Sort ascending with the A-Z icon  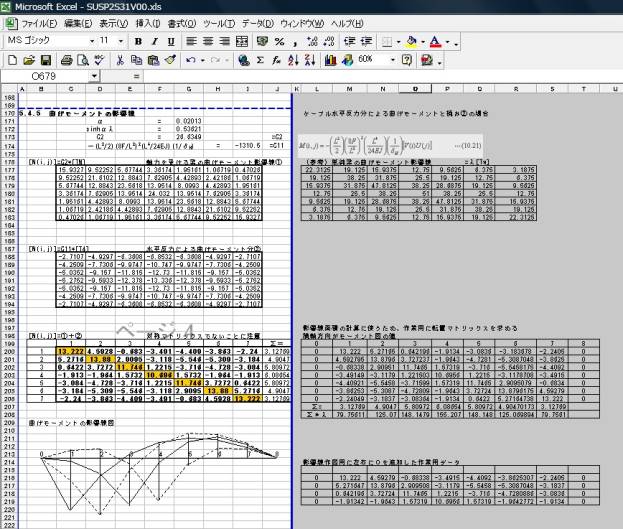pyautogui.click(x=293, y=60)
